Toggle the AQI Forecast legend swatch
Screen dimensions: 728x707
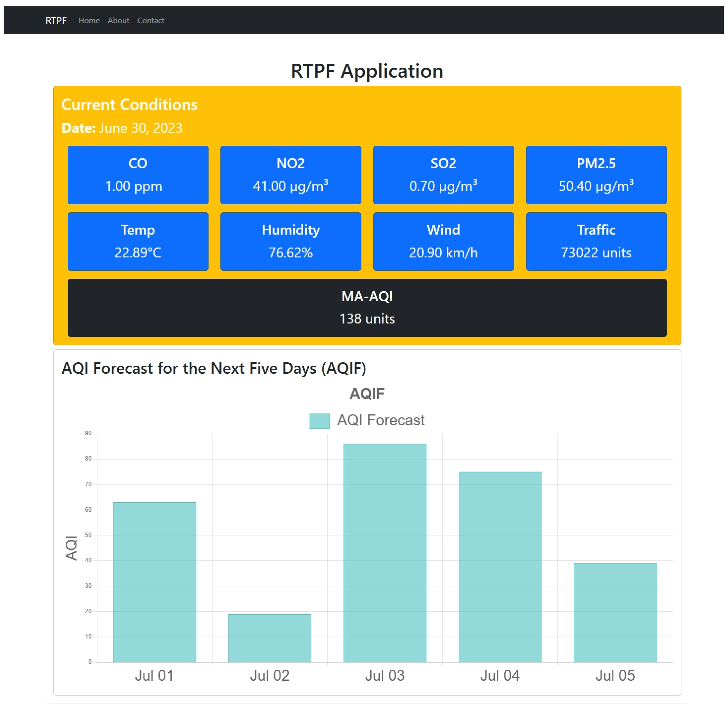[320, 421]
